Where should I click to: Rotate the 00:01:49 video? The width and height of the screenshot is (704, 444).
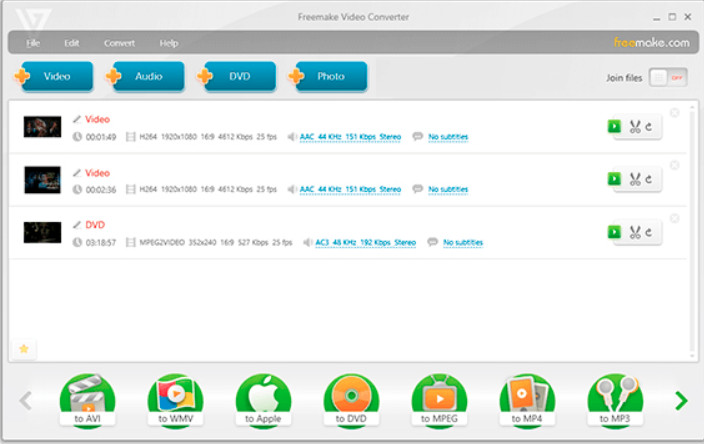(x=649, y=127)
